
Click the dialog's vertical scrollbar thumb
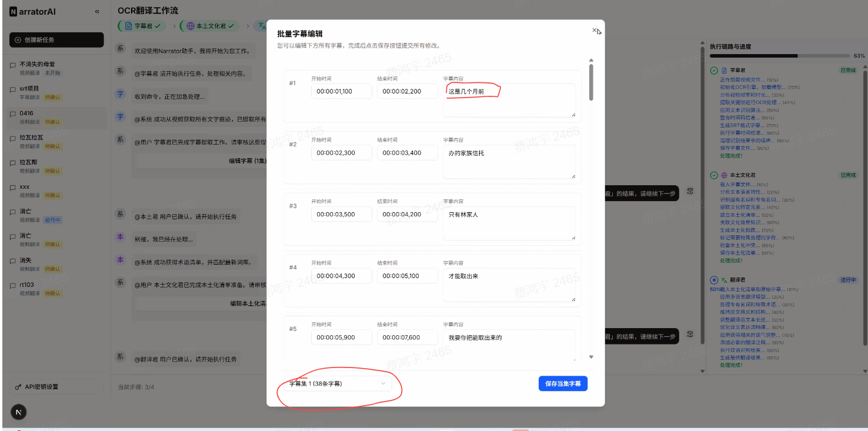click(591, 82)
